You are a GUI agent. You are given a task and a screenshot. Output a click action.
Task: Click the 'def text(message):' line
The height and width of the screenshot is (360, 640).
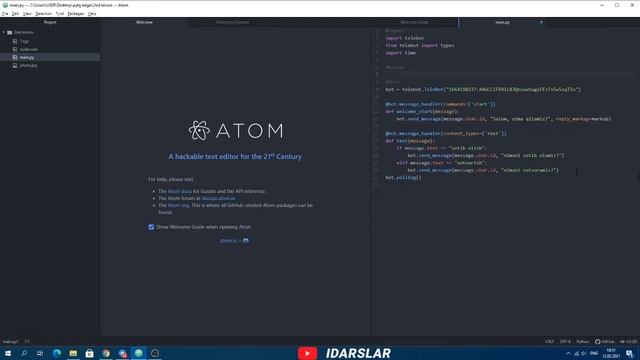tap(410, 141)
